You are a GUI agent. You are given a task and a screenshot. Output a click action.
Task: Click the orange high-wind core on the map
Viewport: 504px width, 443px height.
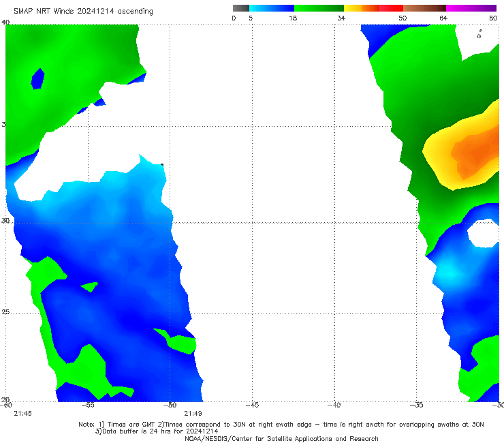[x=475, y=153]
